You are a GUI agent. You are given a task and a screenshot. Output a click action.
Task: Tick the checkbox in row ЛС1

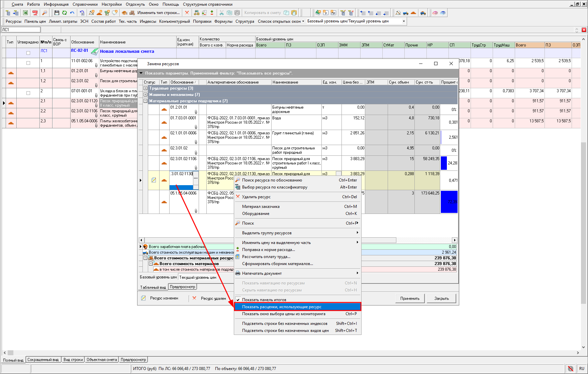pyautogui.click(x=28, y=53)
